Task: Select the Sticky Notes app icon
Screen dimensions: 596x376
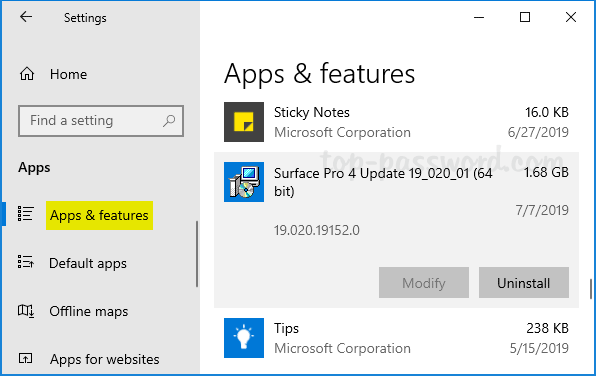Action: (244, 122)
